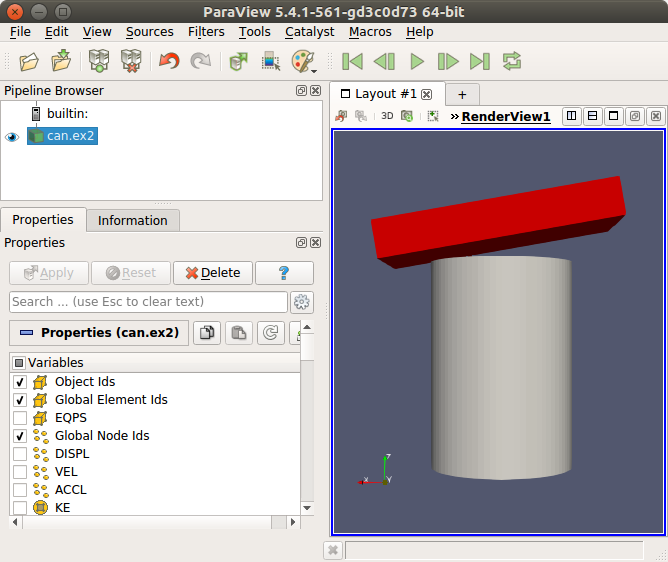Enable the ACCL variable checkbox
The width and height of the screenshot is (668, 562).
click(20, 490)
